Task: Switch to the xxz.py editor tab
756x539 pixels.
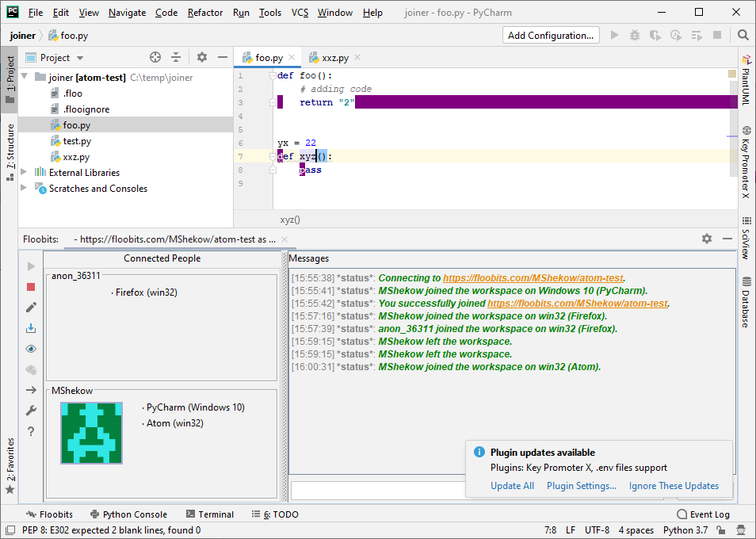Action: pos(335,58)
